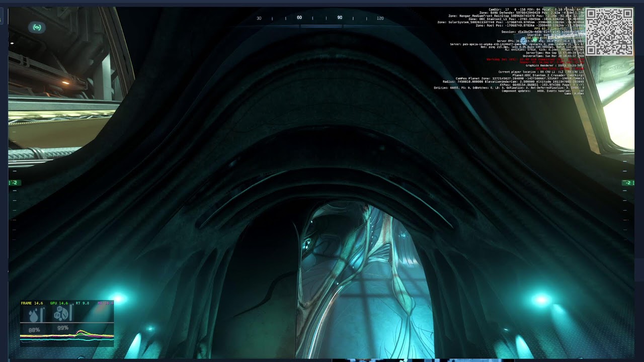Click the UniverseTime debug line
This screenshot has width=644, height=362.
click(553, 56)
